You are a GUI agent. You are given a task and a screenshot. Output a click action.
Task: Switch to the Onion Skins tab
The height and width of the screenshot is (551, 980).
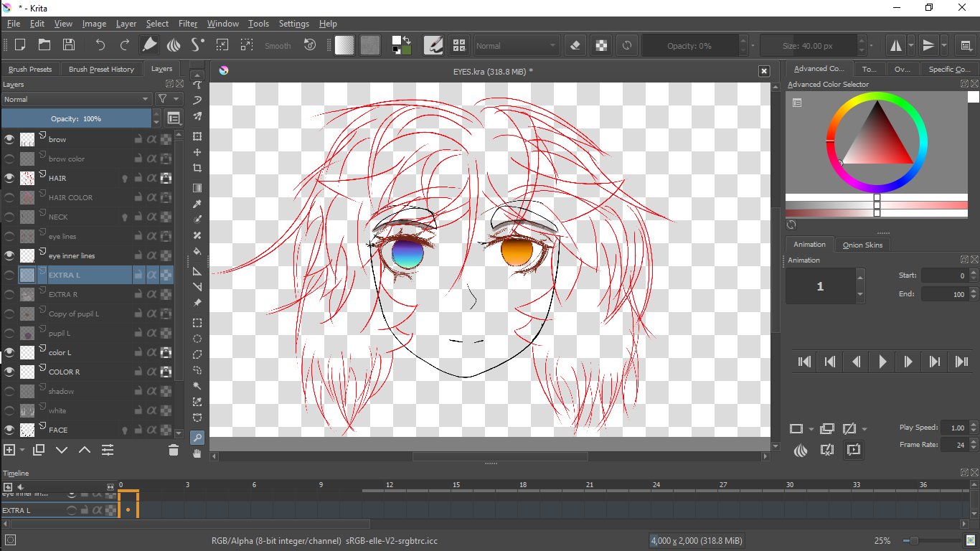pyautogui.click(x=862, y=245)
